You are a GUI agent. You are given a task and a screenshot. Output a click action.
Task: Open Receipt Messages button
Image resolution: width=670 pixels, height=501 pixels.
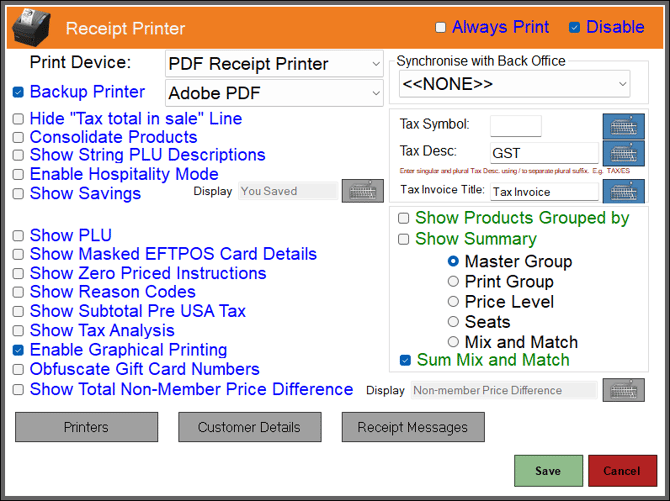pyautogui.click(x=413, y=427)
